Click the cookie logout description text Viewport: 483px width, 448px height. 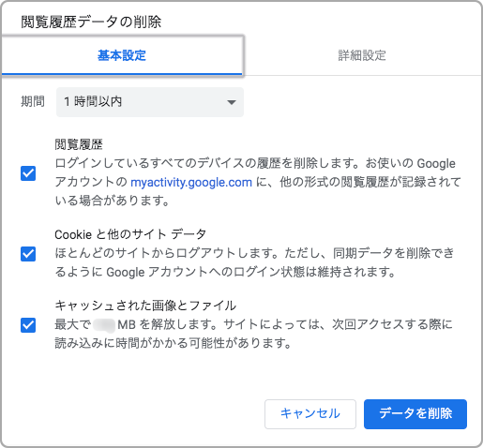[254, 262]
